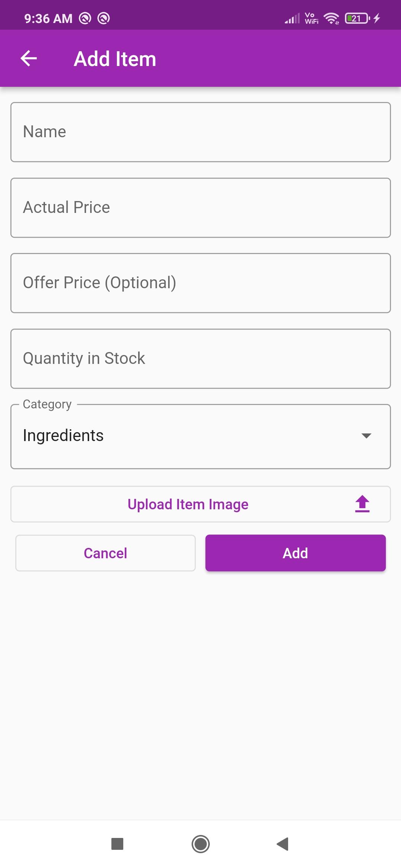Tap the Android home circle button
This screenshot has width=401, height=868.
(200, 844)
